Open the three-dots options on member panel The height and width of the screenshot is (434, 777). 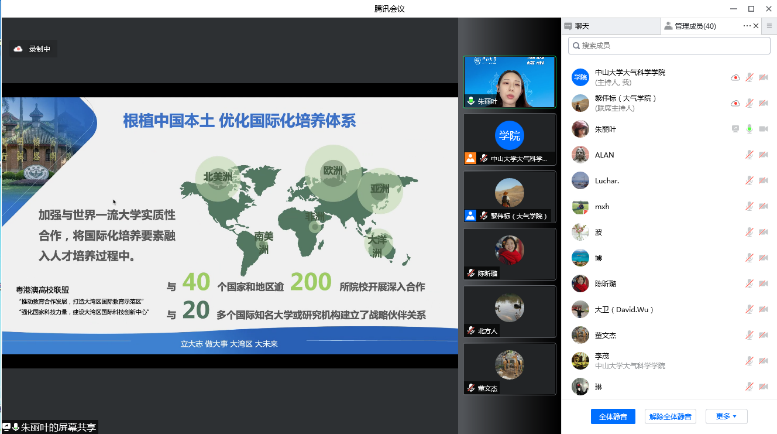747,25
